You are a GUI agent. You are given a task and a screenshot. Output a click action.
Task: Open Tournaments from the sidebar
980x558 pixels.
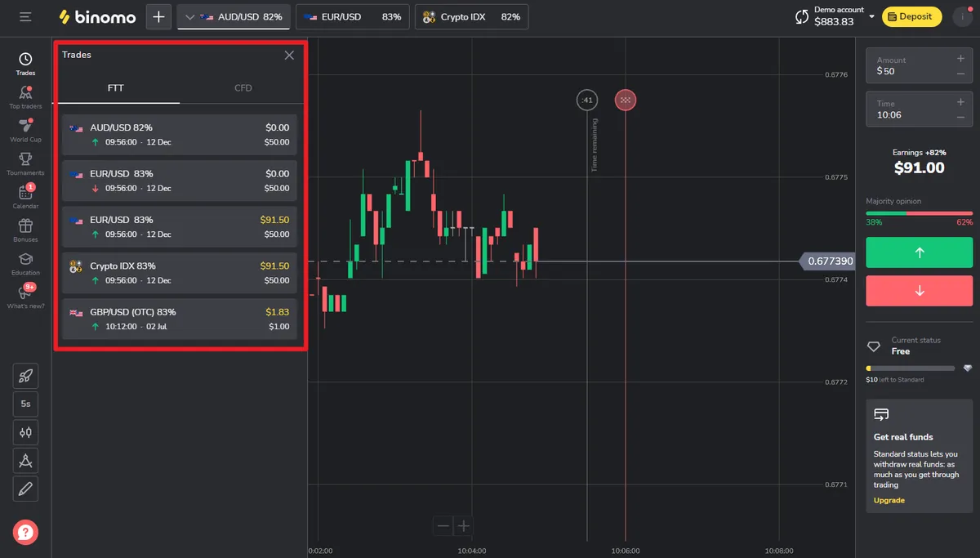point(25,164)
